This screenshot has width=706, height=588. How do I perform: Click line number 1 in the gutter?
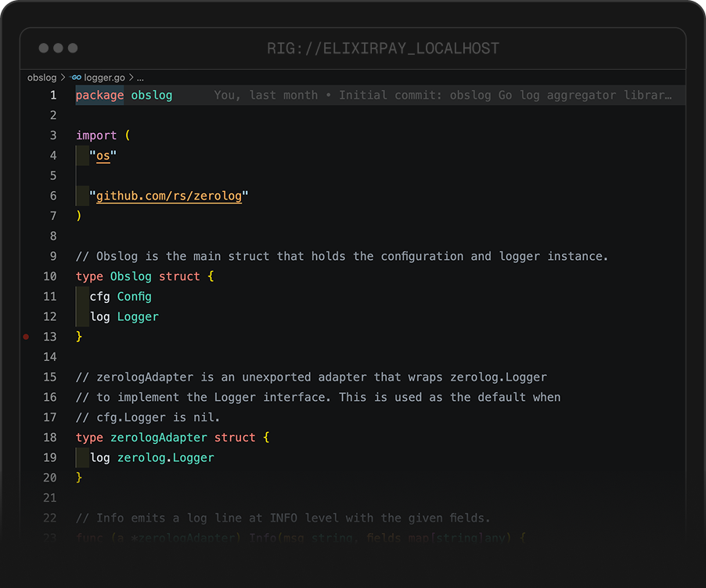coord(53,95)
